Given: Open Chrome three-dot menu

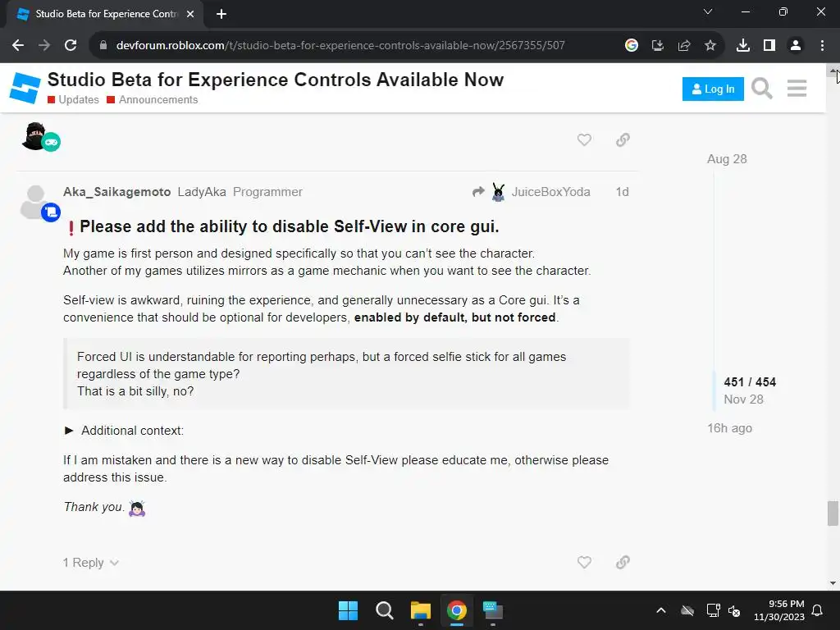Looking at the screenshot, I should coord(822,46).
